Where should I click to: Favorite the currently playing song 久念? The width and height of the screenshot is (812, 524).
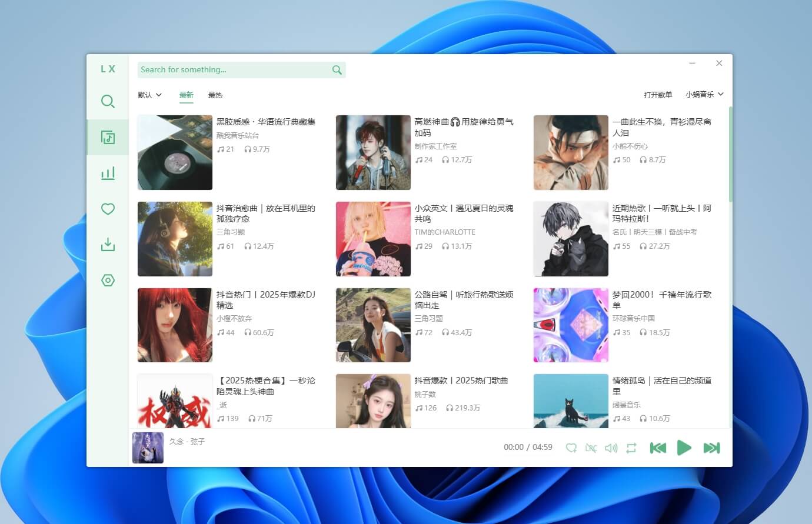571,448
